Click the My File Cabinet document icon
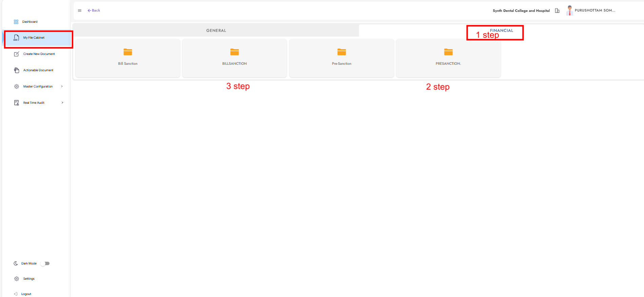Screen dimensions: 644x297 pyautogui.click(x=16, y=38)
